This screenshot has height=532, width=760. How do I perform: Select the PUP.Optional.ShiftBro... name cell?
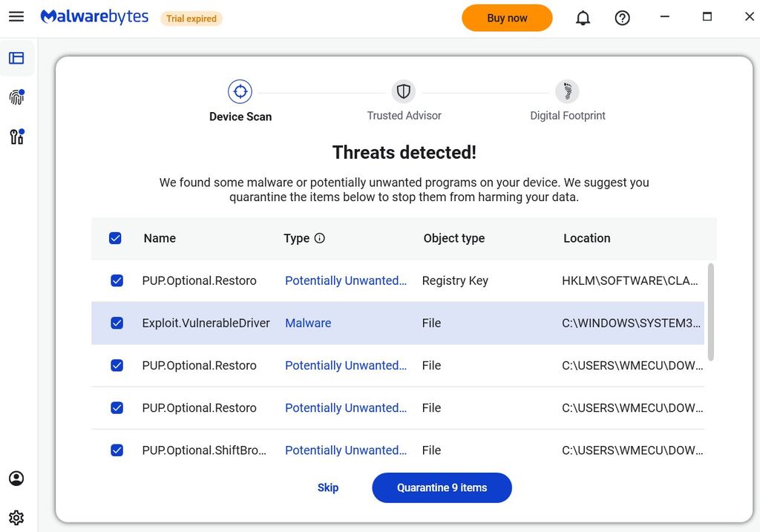pyautogui.click(x=204, y=450)
